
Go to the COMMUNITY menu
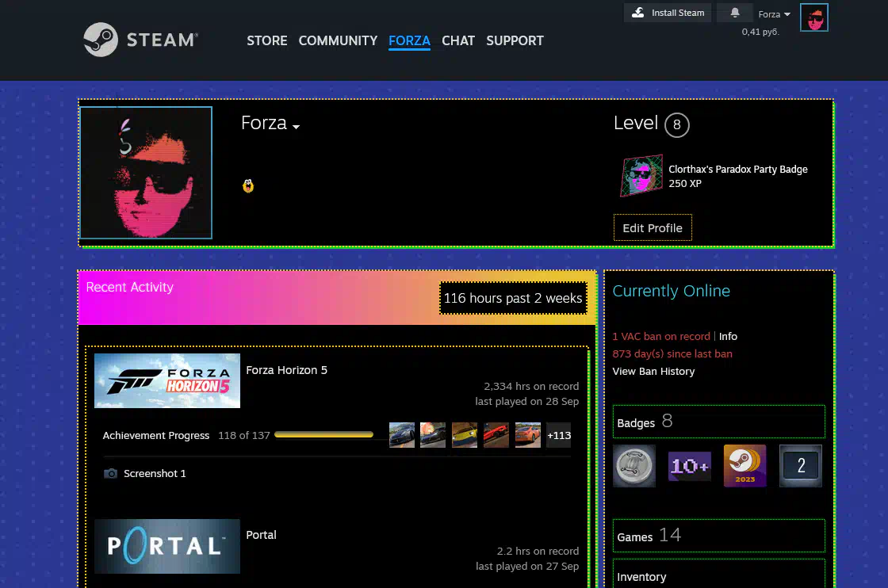[338, 40]
